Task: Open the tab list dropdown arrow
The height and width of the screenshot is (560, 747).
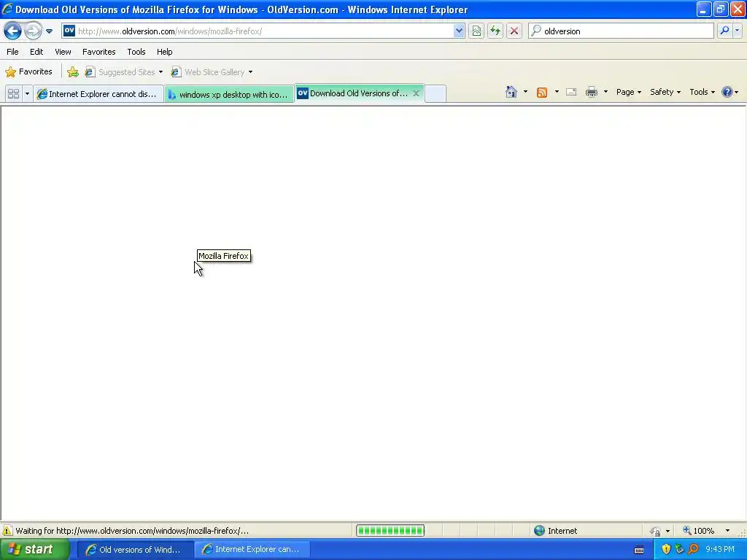Action: click(27, 94)
